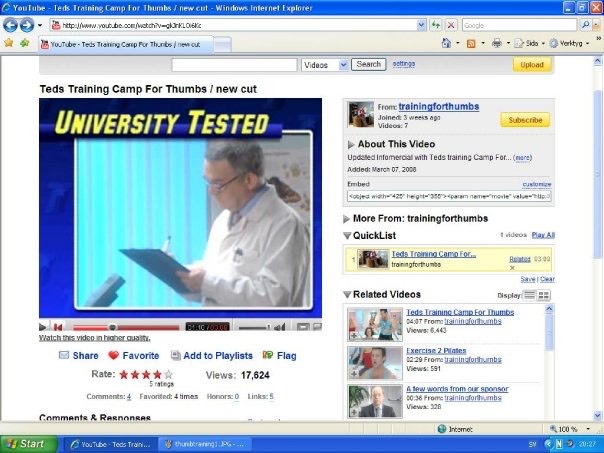
Task: Click the Teds Training Camp For Thumbs thumbnail
Action: [375, 324]
